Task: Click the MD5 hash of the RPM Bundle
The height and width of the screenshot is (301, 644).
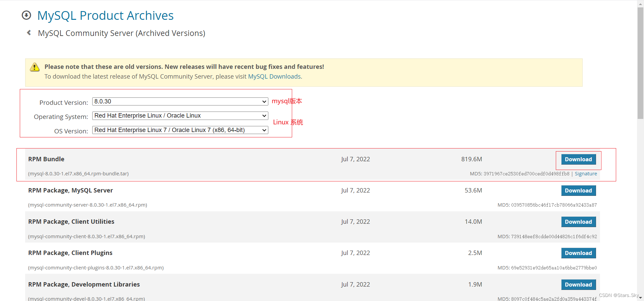Action: 526,174
